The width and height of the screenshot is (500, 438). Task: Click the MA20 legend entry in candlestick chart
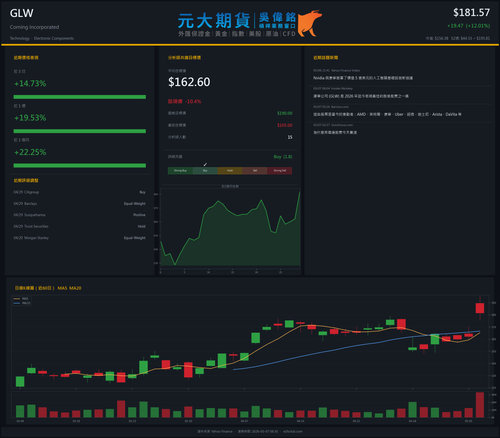click(22, 303)
